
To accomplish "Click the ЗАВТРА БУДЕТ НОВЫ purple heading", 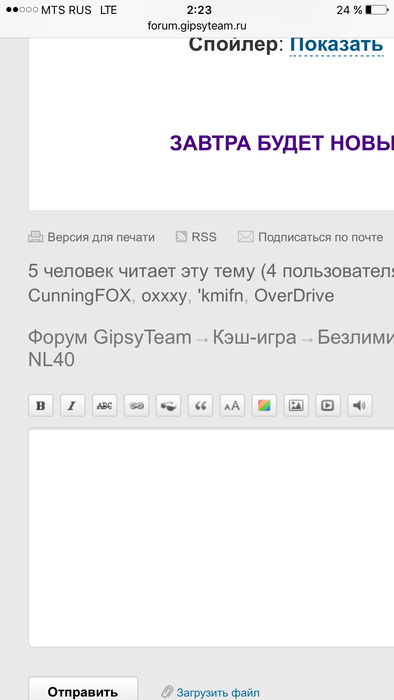I will click(x=282, y=143).
